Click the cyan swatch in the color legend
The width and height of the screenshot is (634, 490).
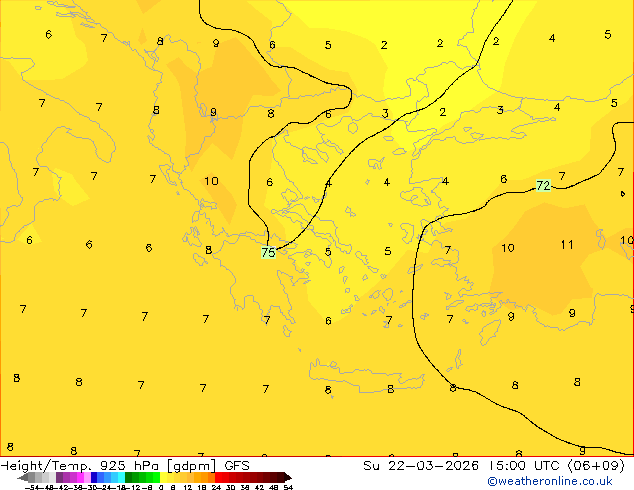tap(122, 477)
